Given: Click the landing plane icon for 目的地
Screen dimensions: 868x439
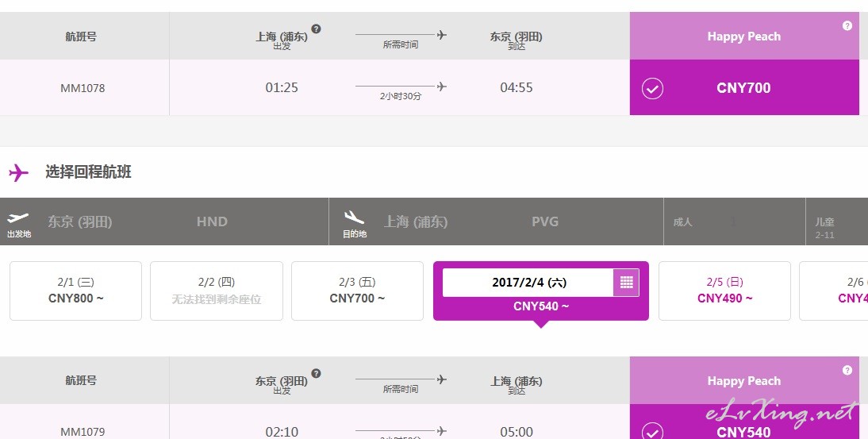Looking at the screenshot, I should click(x=355, y=217).
